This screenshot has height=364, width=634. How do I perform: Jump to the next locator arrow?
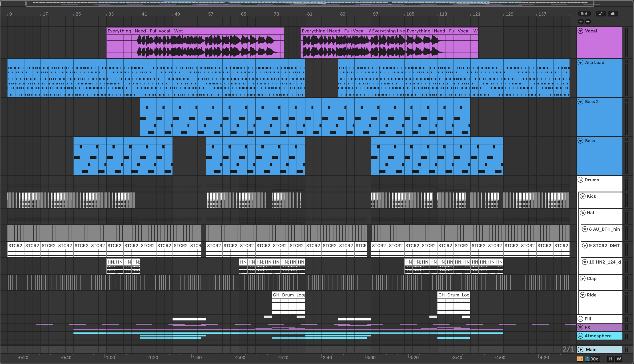point(588,22)
